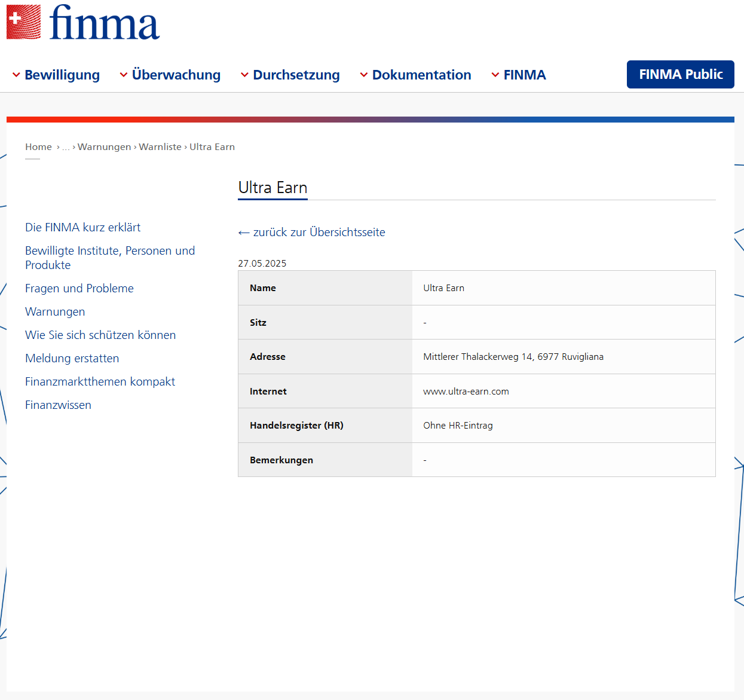Open Wie Sie sich schützen können
This screenshot has height=700, width=744.
100,335
